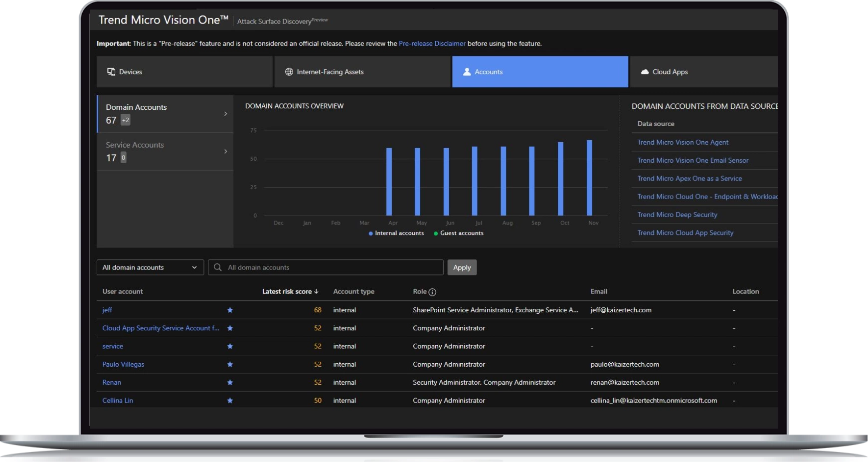Click the Apr bar in the chart
The height and width of the screenshot is (462, 868).
389,182
